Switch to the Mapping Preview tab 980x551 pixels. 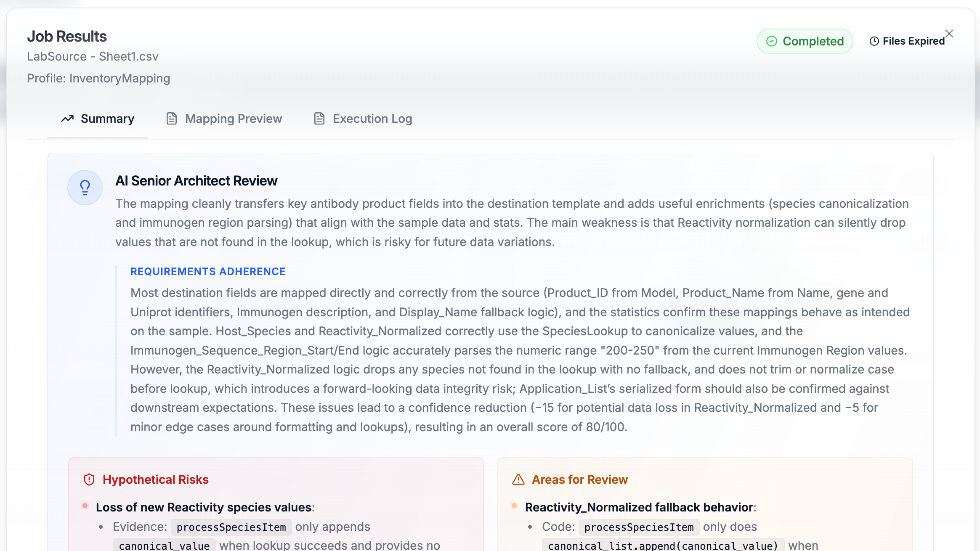click(233, 119)
